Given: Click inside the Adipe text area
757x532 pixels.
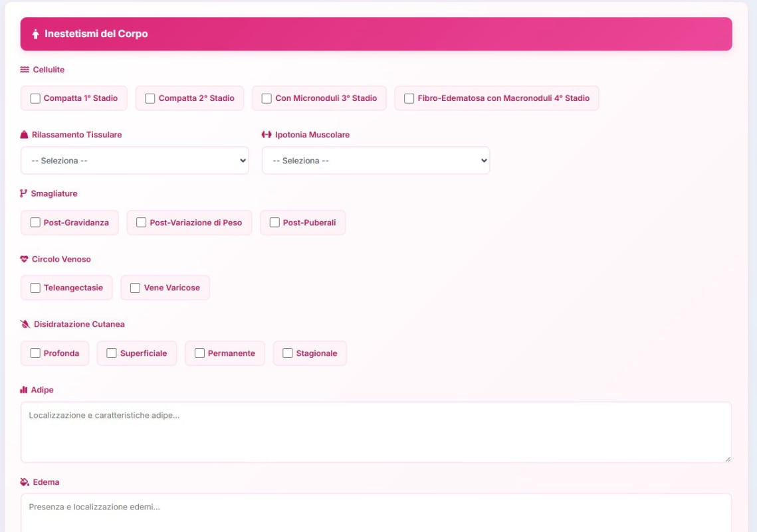Looking at the screenshot, I should [x=376, y=432].
